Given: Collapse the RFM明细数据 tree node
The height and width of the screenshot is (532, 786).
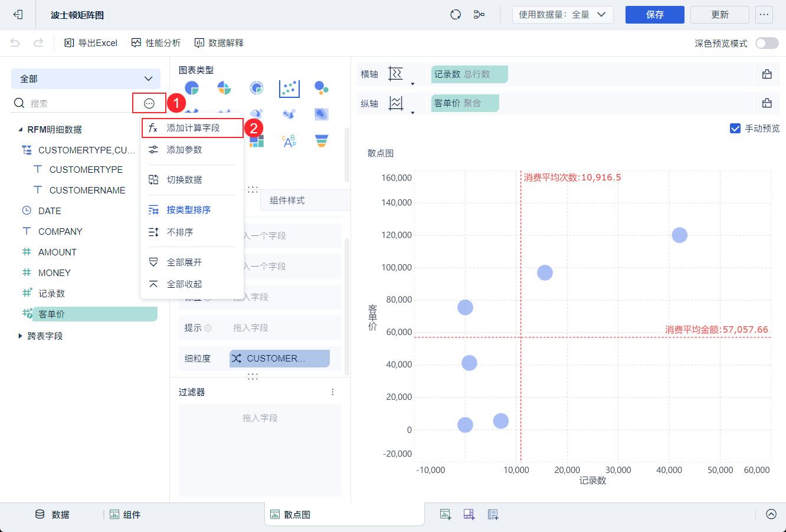Looking at the screenshot, I should pos(21,130).
